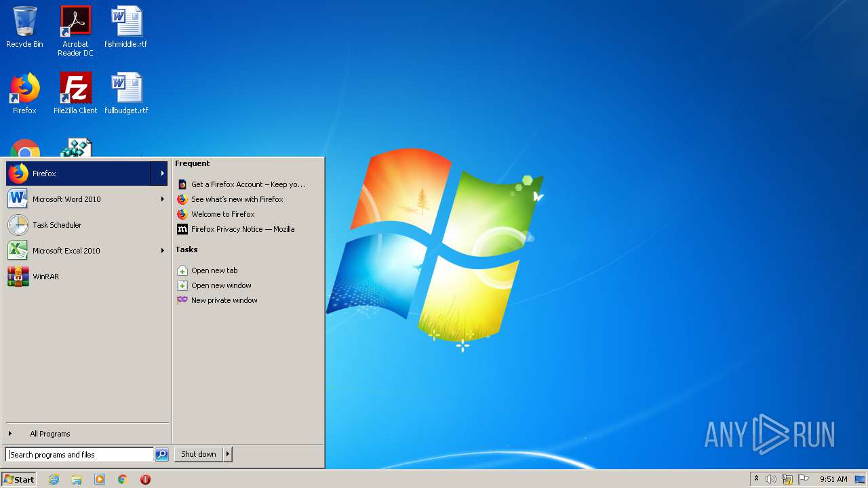868x488 pixels.
Task: Click the Word icon in Start menu
Action: tap(18, 199)
